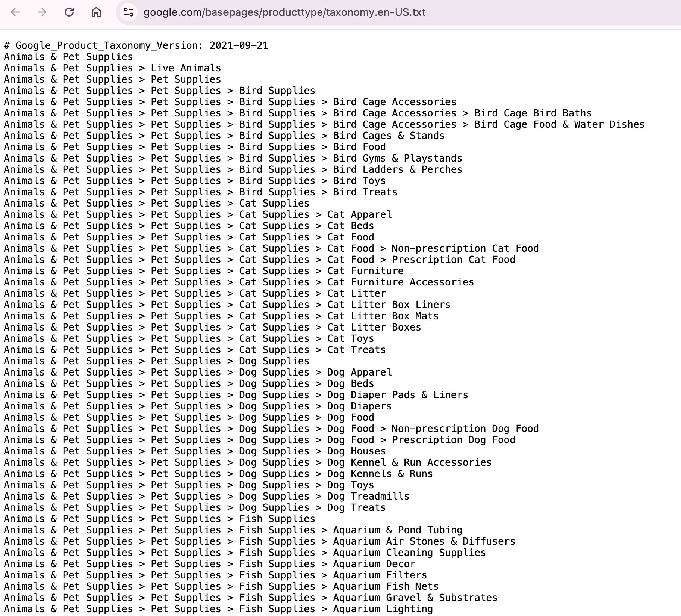Select the 'Dog Toys' line
The width and height of the screenshot is (681, 616).
[x=189, y=485]
